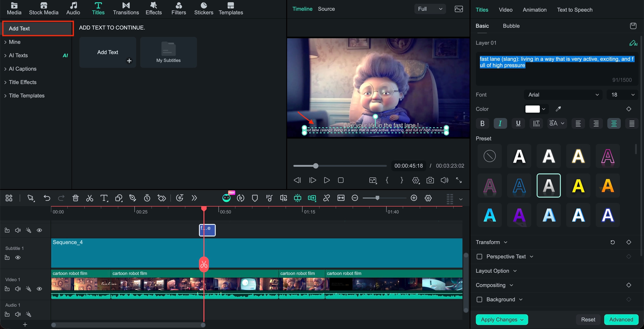644x329 pixels.
Task: Click the preview playback progress slider
Action: (x=340, y=166)
